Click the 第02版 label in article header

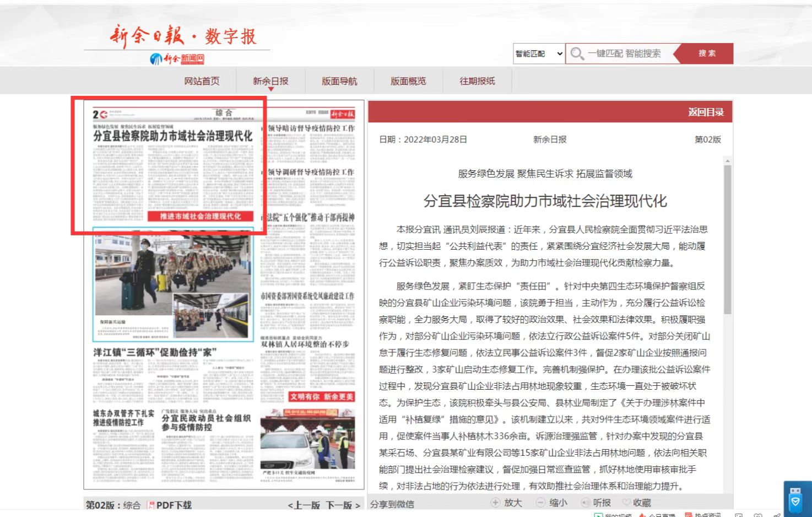(x=708, y=139)
